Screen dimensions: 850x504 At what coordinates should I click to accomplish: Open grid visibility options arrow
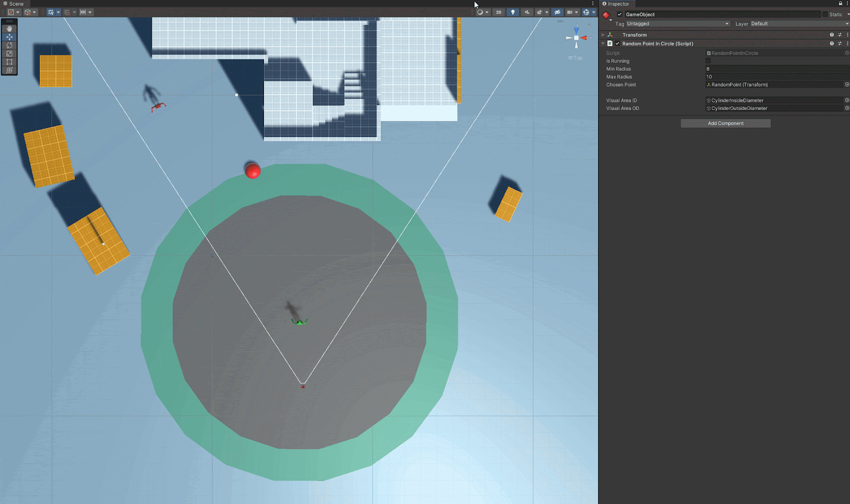point(58,12)
